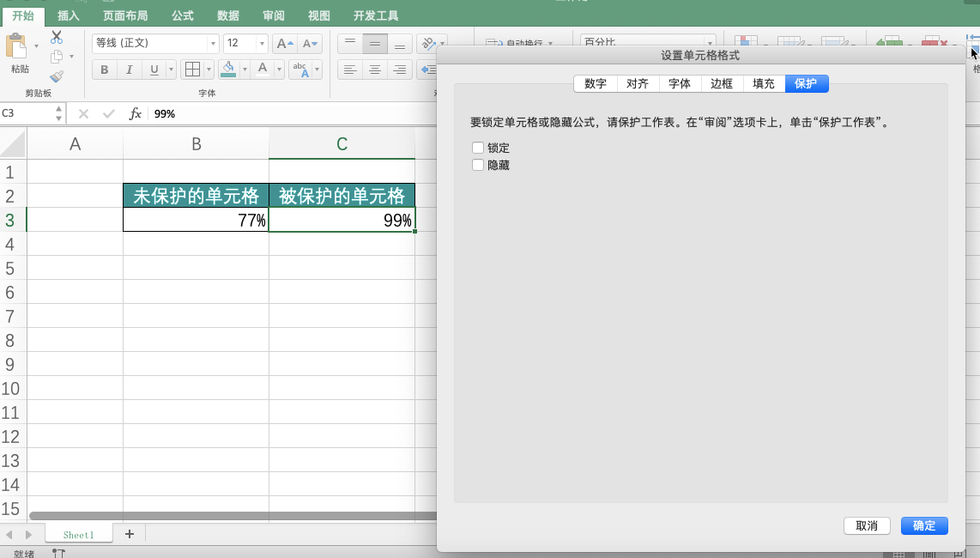Go to previous sheet arrow
This screenshot has height=558, width=980.
[x=9, y=535]
